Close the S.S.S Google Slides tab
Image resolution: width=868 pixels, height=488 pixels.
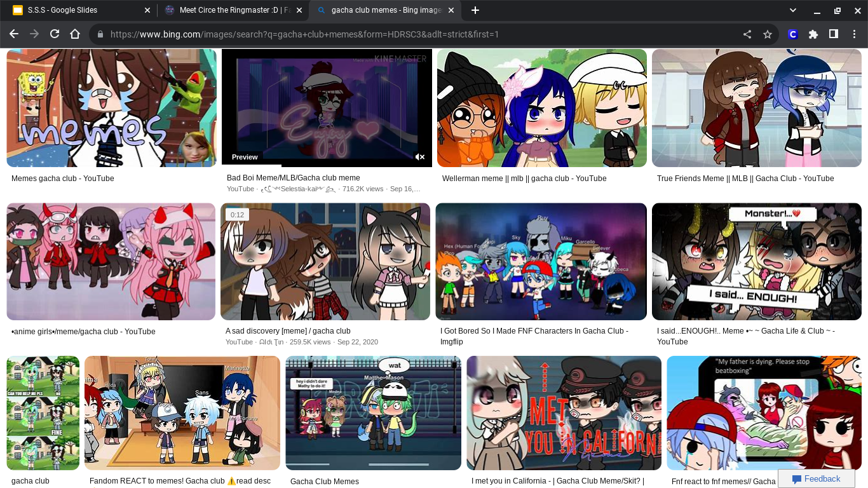(147, 10)
